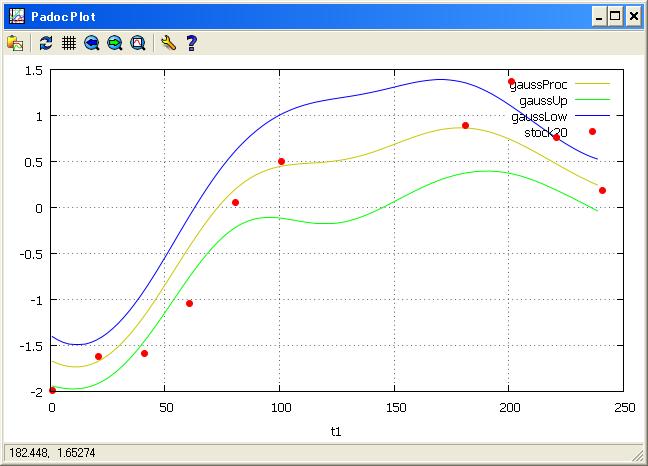The height and width of the screenshot is (466, 648).
Task: Toggle the stock20 points in legend
Action: click(x=546, y=133)
